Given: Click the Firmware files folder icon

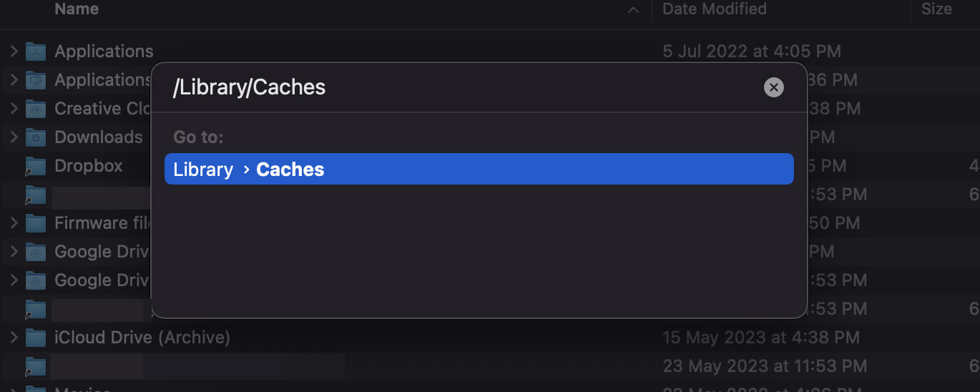Looking at the screenshot, I should pos(36,223).
